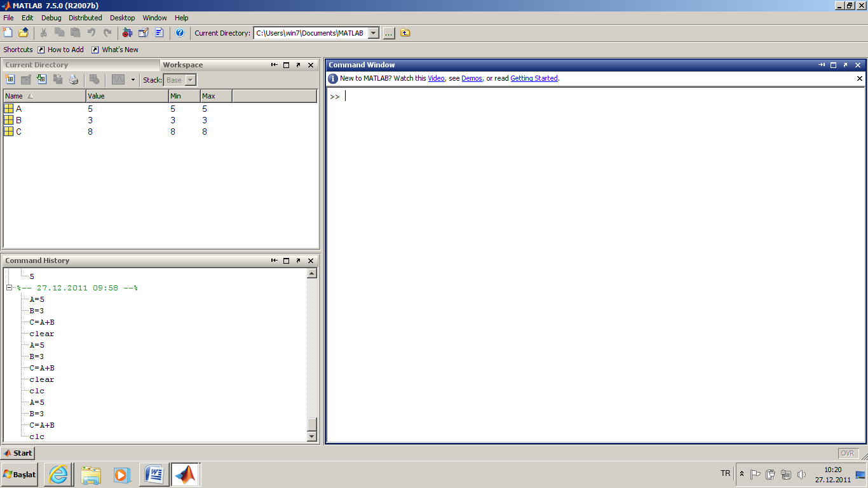Click the How to Add shortcut

tap(60, 50)
